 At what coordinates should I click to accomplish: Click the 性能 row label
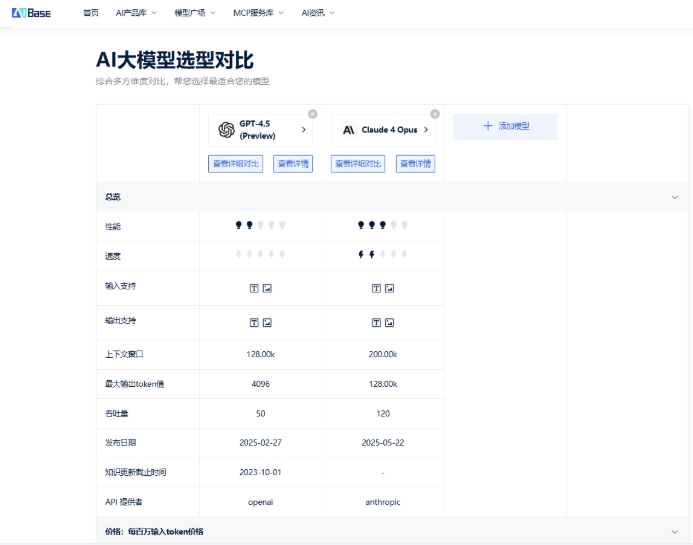coord(113,227)
